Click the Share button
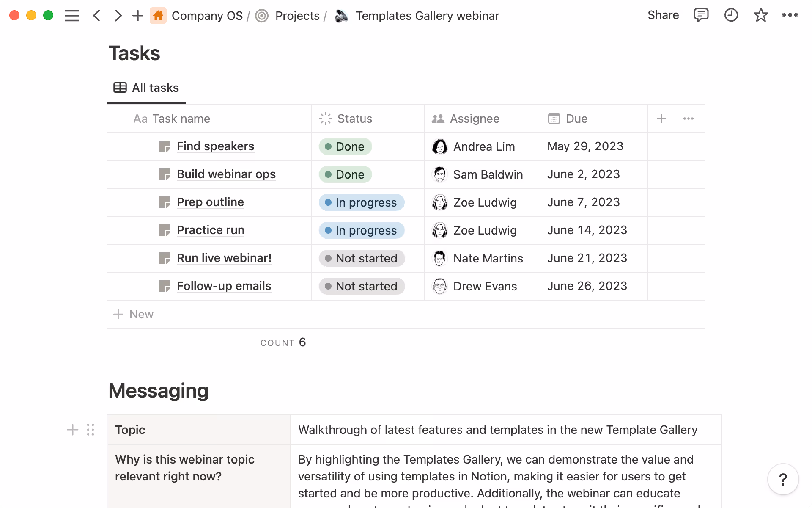 [x=663, y=15]
